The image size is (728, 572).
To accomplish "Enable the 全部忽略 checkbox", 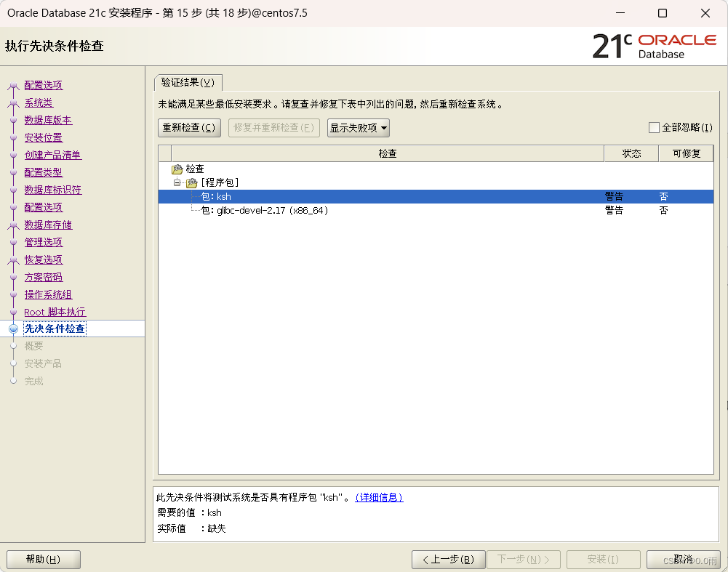I will tap(653, 127).
